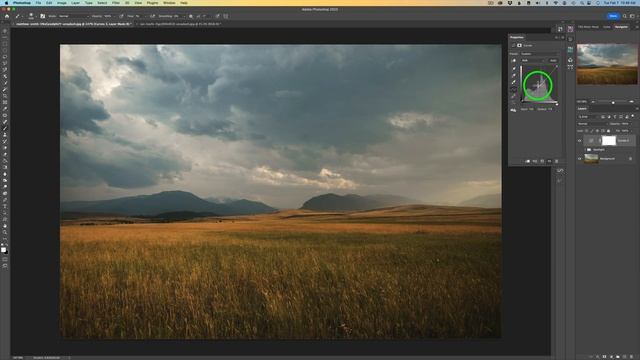Select draw to modify curve pencil icon

(514, 96)
